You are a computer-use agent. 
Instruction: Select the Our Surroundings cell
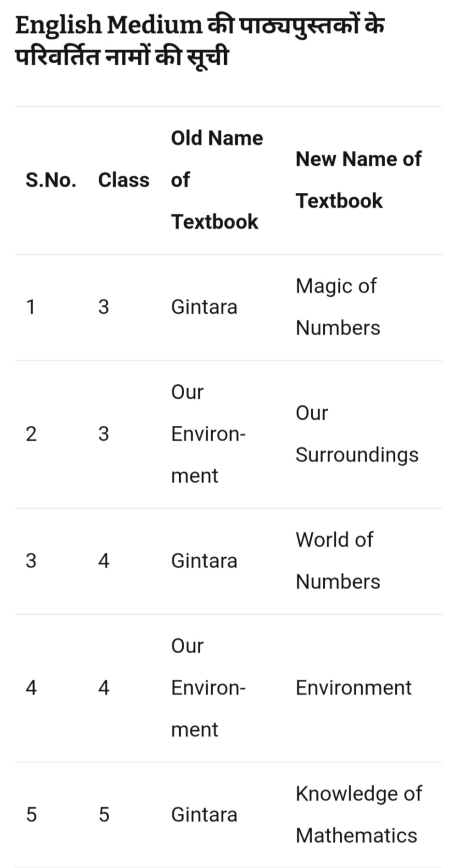click(357, 434)
